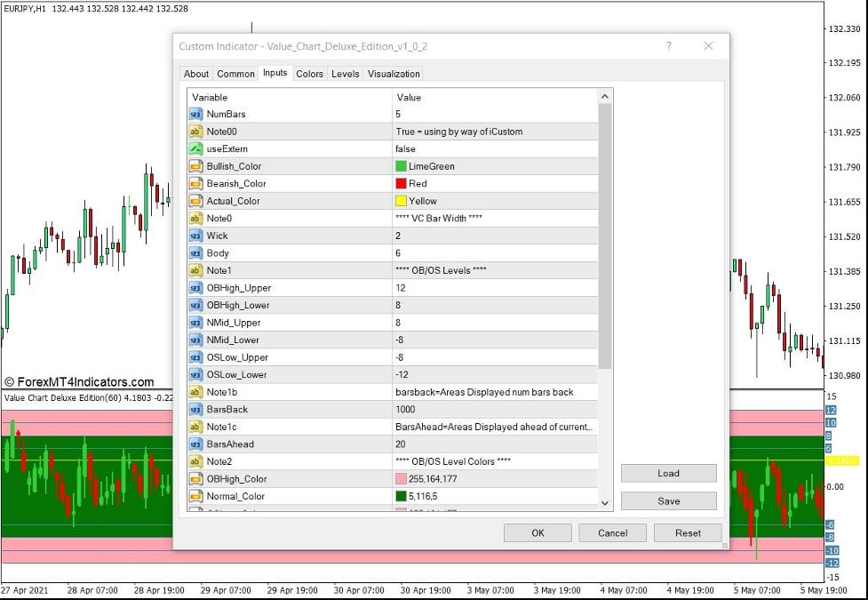Click the ab icon beside Note1b
This screenshot has height=600, width=868.
coord(195,392)
